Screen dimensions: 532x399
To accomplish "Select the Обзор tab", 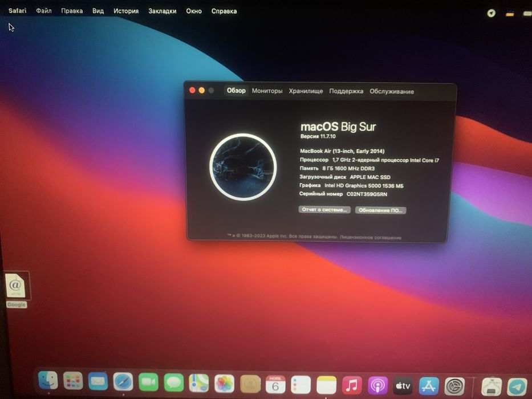I will (x=236, y=91).
